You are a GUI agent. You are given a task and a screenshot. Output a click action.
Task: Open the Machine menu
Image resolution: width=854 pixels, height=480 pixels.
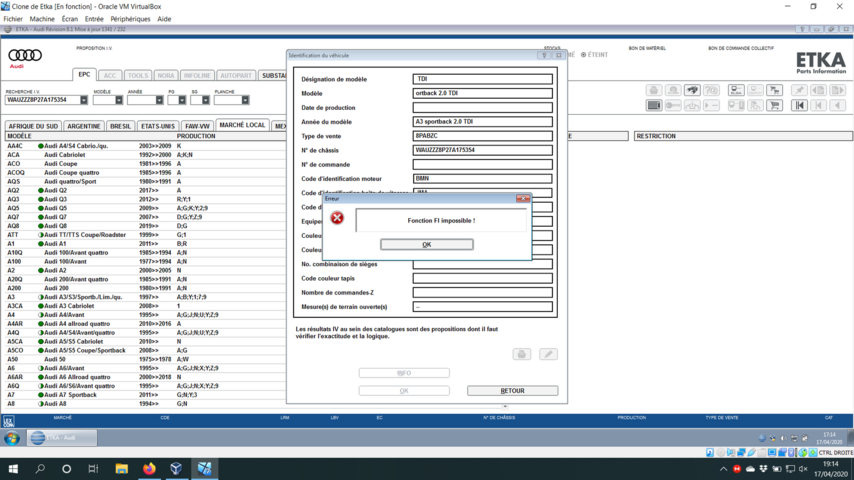[42, 19]
